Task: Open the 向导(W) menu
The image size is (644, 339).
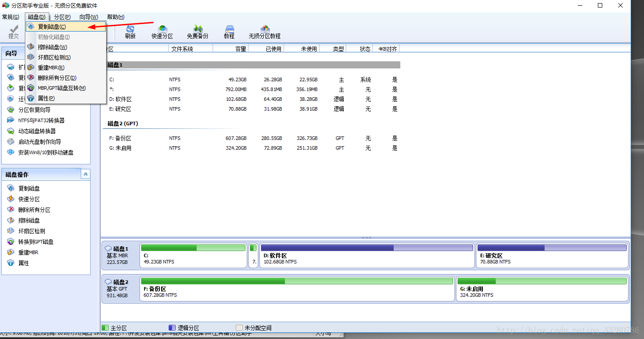Action: click(89, 17)
